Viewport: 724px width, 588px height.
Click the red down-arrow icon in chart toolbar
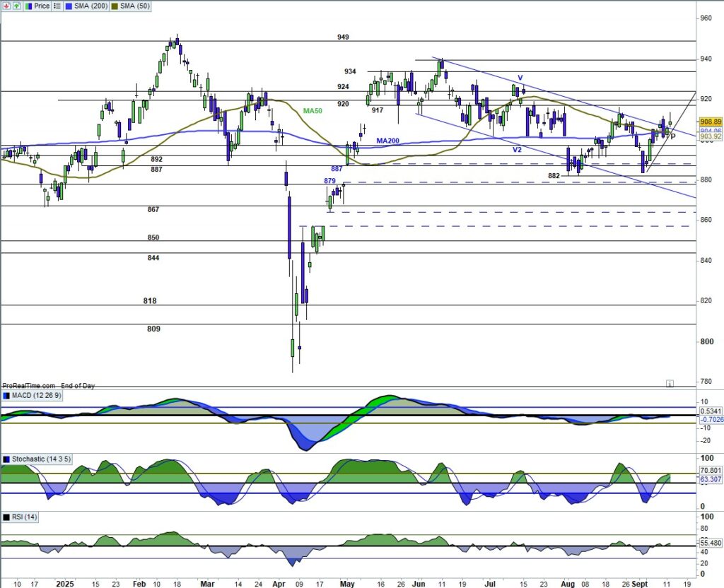coord(6,6)
